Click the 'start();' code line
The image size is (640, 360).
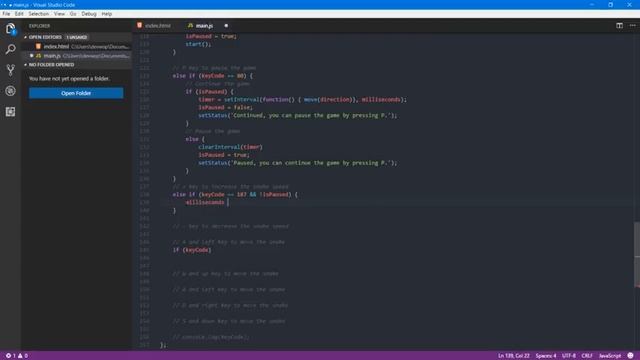pos(198,44)
